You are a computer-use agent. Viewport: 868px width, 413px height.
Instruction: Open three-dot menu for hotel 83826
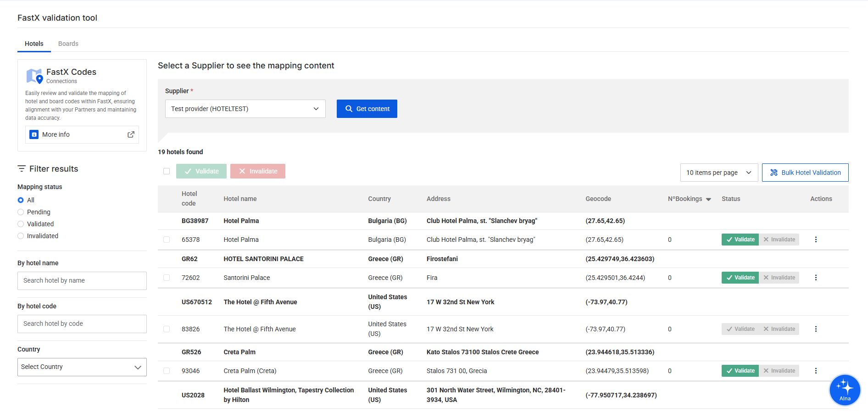816,329
